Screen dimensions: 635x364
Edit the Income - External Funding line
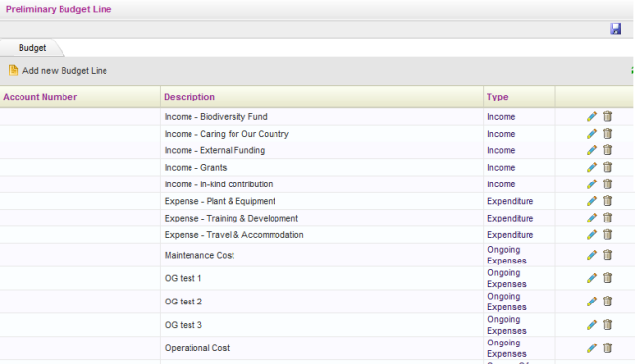point(592,150)
